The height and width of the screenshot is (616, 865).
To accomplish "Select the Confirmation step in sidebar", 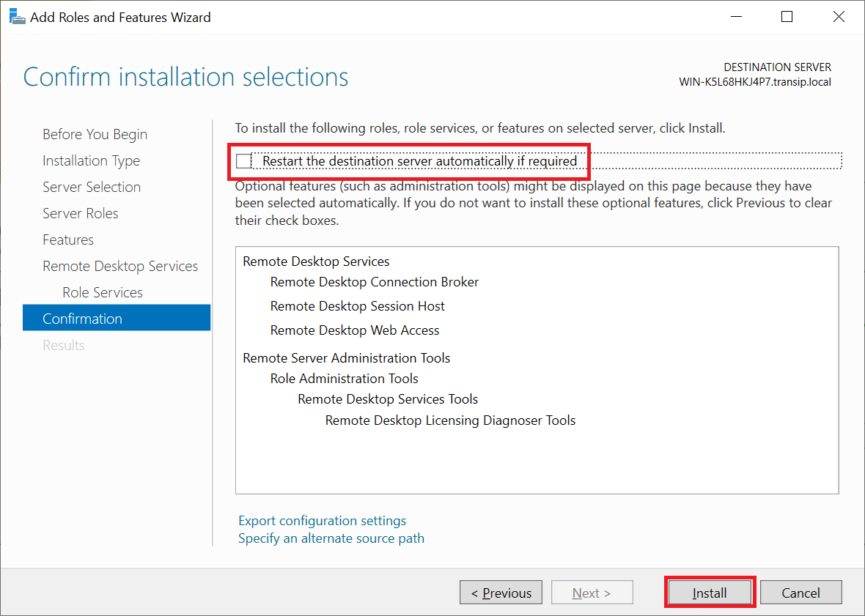I will click(x=117, y=318).
